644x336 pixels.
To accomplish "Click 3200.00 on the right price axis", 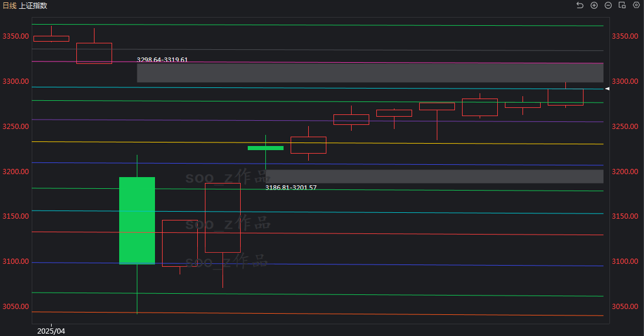I will 625,171.
